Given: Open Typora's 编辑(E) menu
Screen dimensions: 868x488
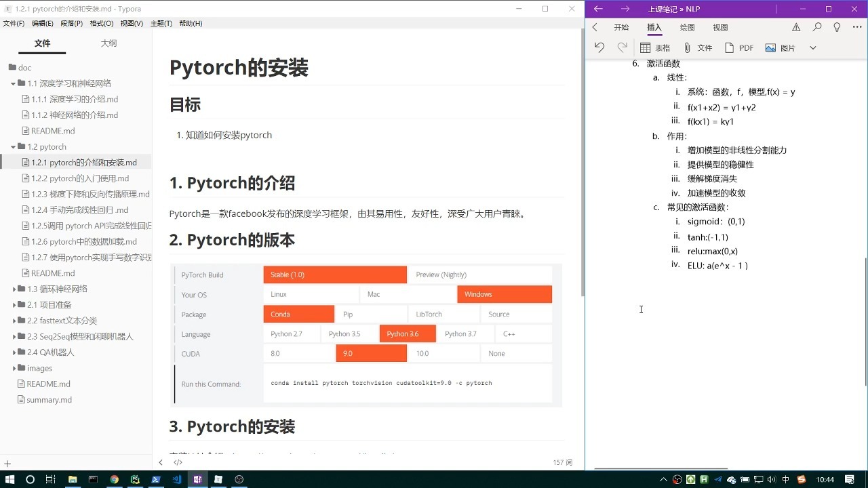Looking at the screenshot, I should (x=42, y=23).
